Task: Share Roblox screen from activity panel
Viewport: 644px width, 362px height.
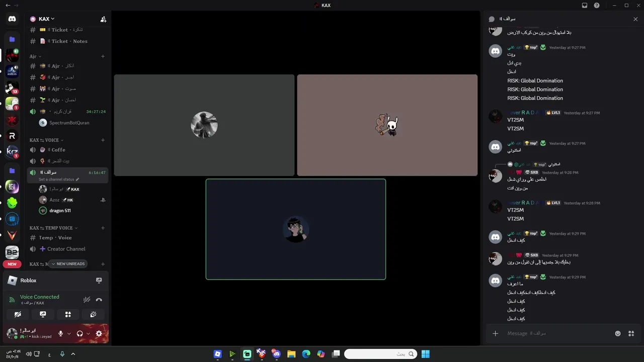Action: (x=99, y=281)
